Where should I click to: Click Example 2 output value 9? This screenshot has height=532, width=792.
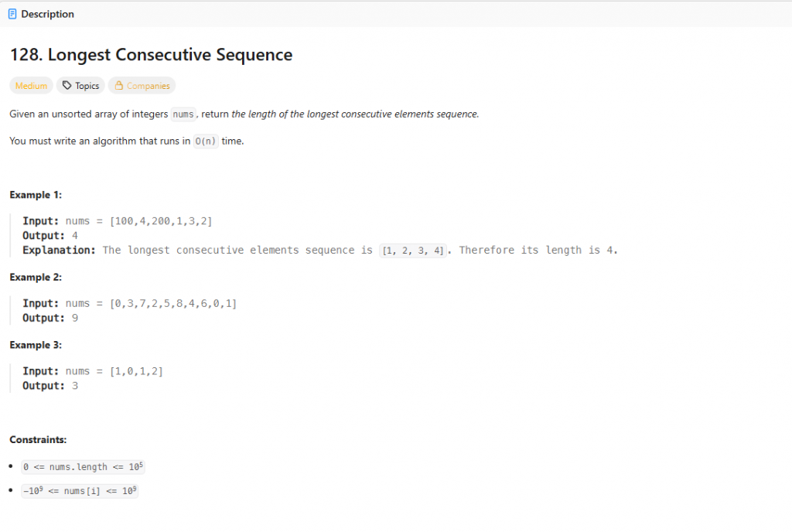(75, 318)
